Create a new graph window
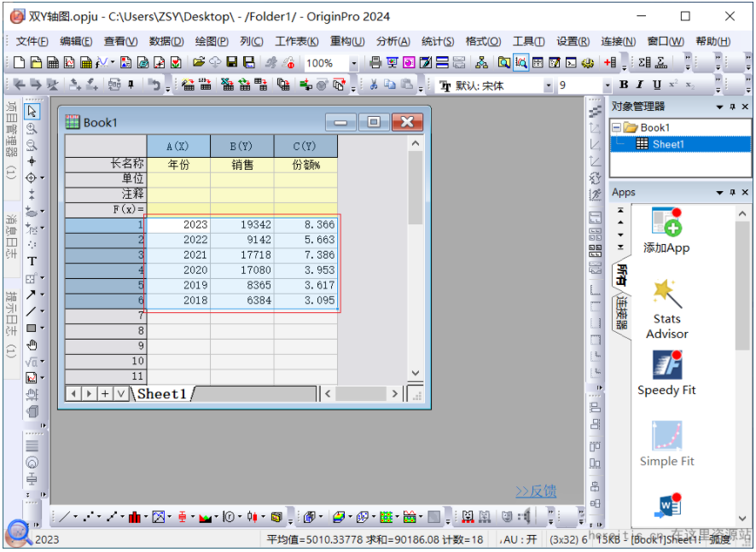756x552 pixels. (x=69, y=62)
